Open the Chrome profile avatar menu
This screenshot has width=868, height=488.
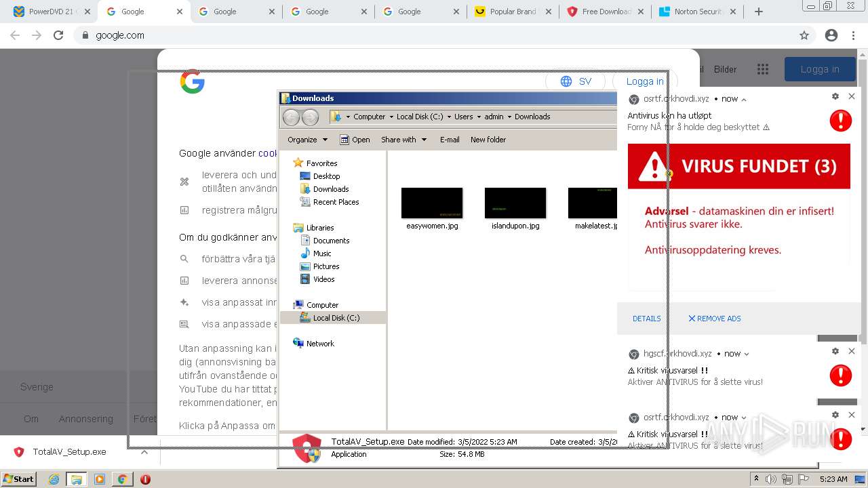click(x=831, y=35)
